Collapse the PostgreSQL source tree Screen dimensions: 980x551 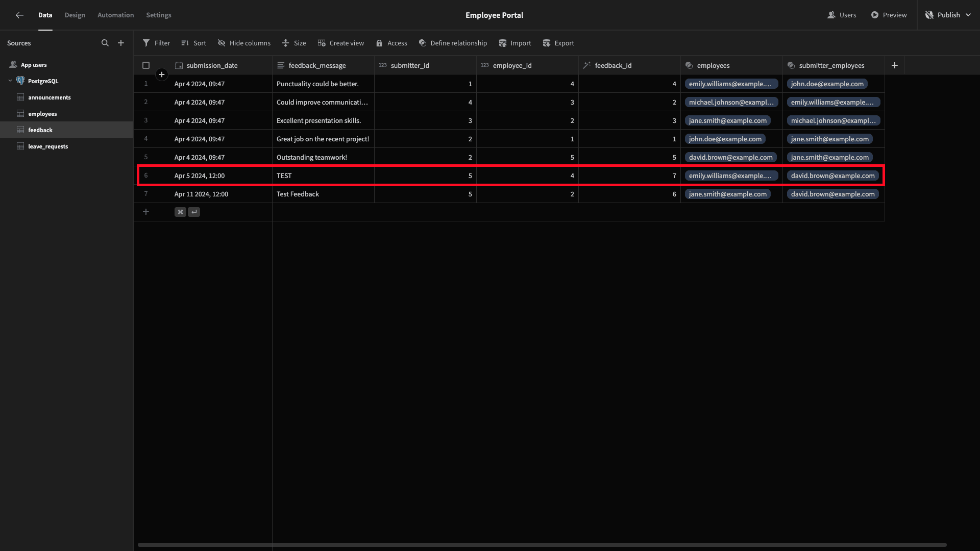click(10, 81)
